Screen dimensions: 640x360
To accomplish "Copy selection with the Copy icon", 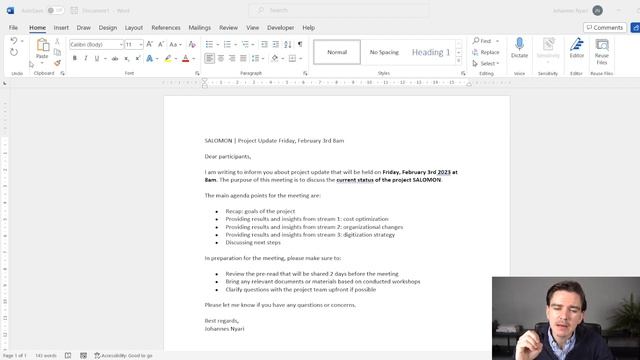I will pyautogui.click(x=57, y=52).
